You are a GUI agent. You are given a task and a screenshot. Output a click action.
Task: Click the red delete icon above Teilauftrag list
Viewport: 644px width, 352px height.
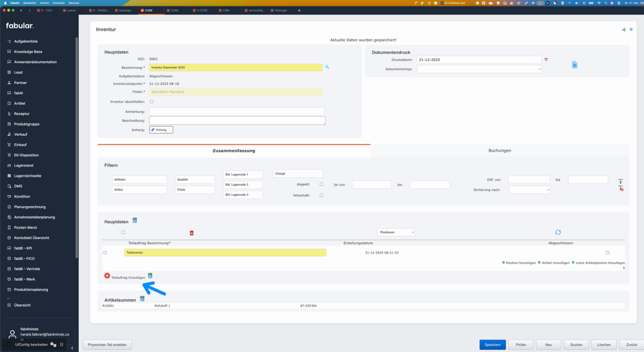coord(191,233)
